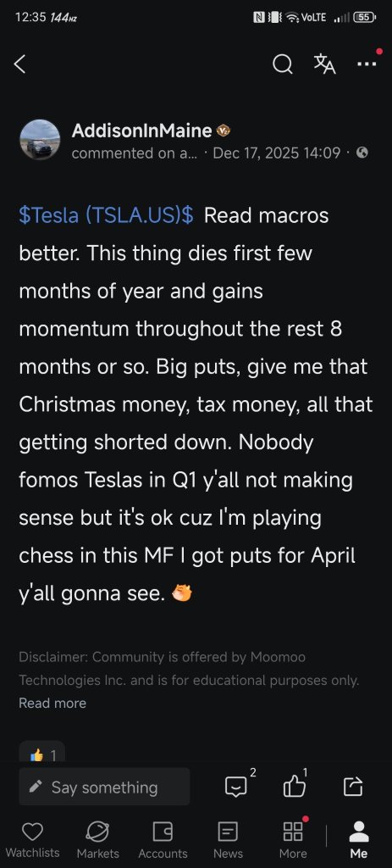
Task: Like the post with thumbs-up icon
Action: (x=294, y=786)
